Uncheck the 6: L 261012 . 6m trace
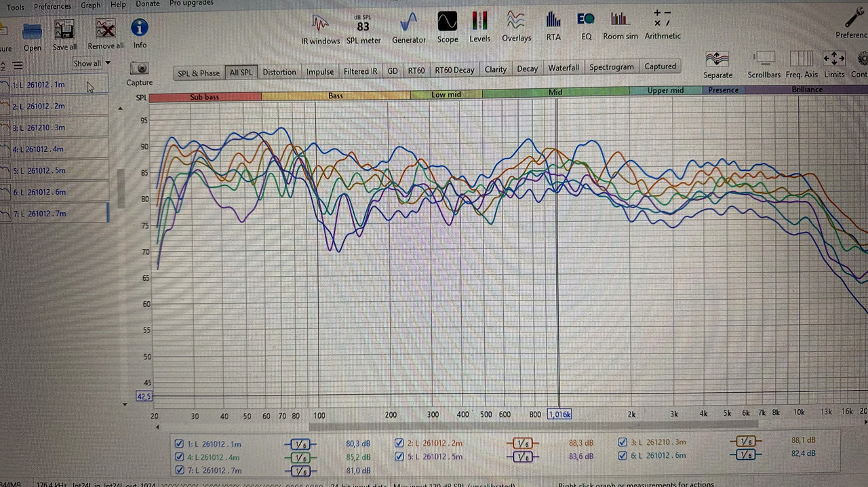868x487 pixels. click(623, 456)
